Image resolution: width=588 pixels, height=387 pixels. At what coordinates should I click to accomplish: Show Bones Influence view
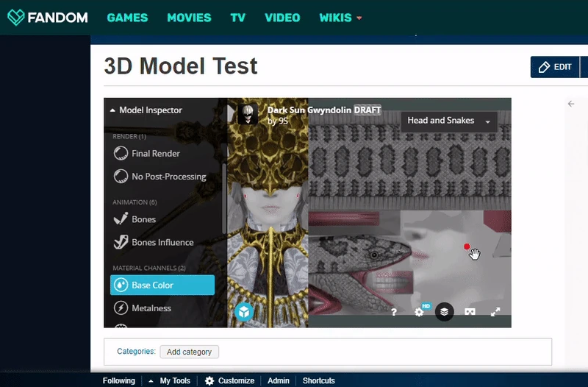154,242
